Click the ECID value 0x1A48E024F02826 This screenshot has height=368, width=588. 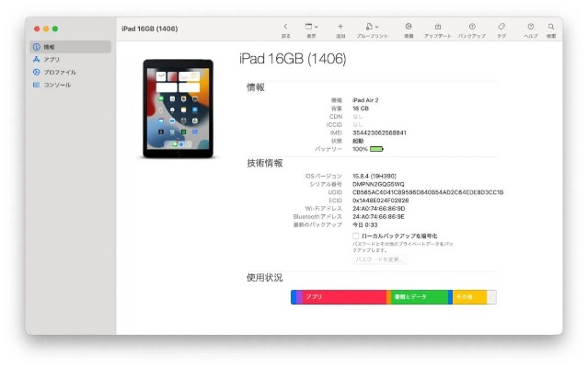(x=381, y=201)
